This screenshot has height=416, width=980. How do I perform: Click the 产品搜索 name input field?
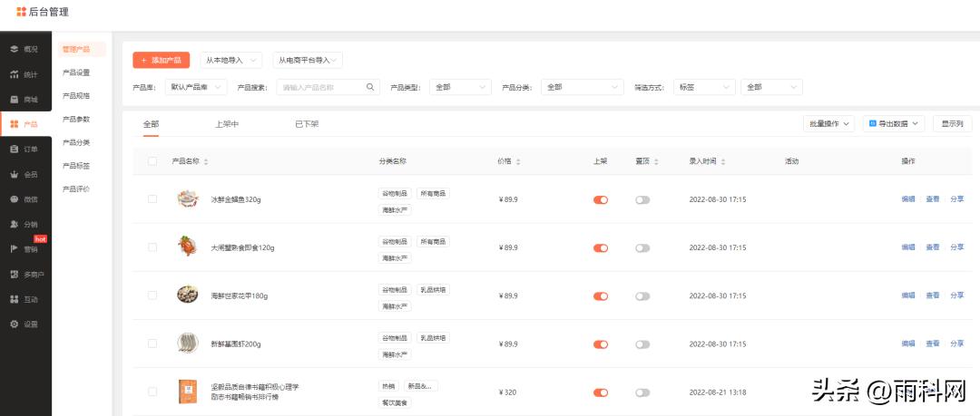322,87
